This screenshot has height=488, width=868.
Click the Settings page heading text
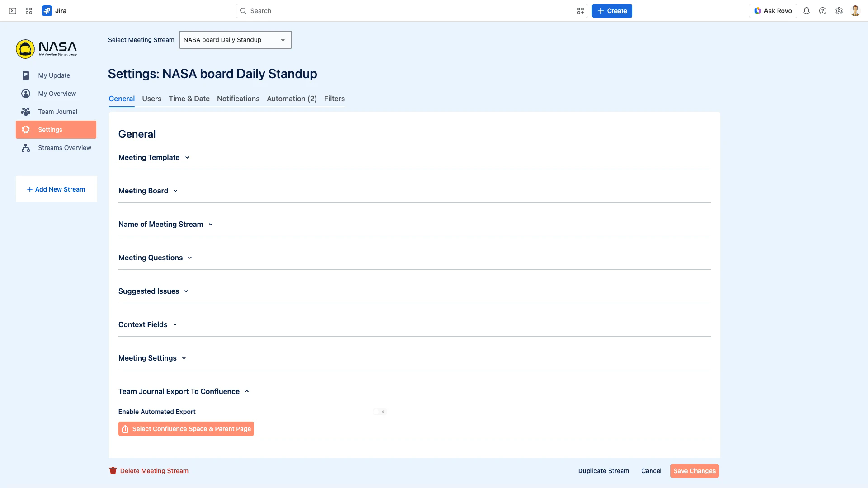[x=212, y=74]
